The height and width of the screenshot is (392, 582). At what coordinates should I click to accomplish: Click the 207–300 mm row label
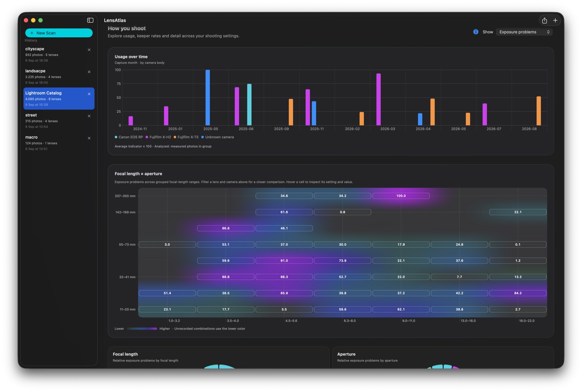click(125, 196)
